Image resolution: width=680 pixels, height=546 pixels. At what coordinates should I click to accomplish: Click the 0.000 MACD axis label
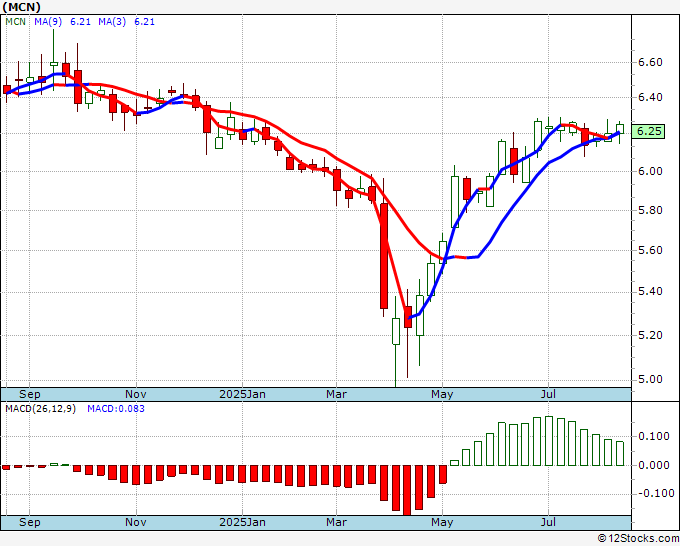tap(654, 465)
